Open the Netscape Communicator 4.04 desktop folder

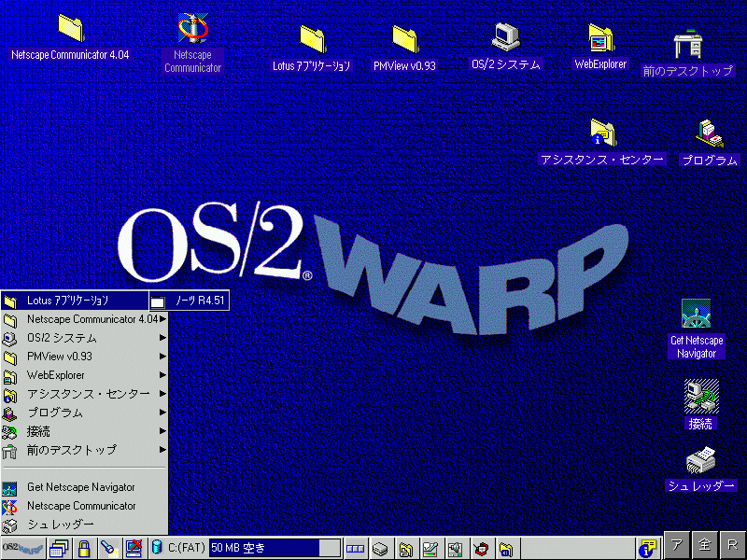tap(71, 28)
